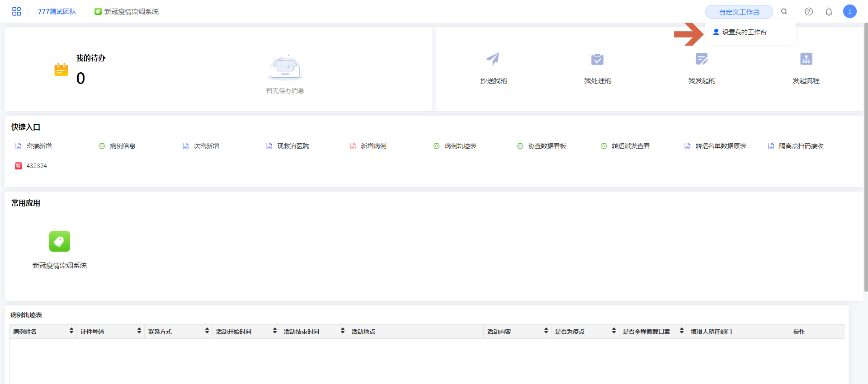Sort table by 活动开始时间 column
The width and height of the screenshot is (868, 384).
275,331
